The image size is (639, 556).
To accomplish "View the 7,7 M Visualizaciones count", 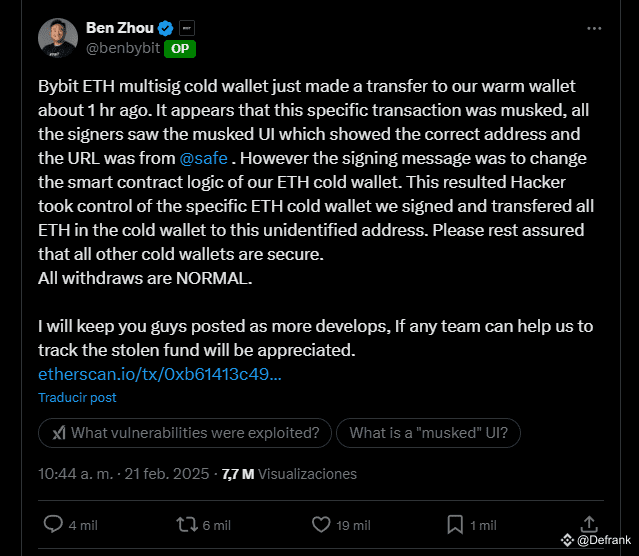I will point(289,473).
